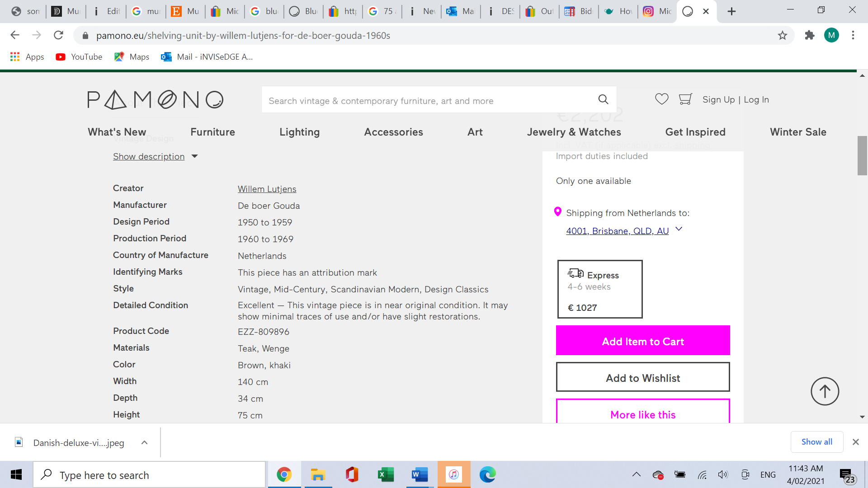Open the Furniture menu
This screenshot has width=868, height=488.
point(212,132)
